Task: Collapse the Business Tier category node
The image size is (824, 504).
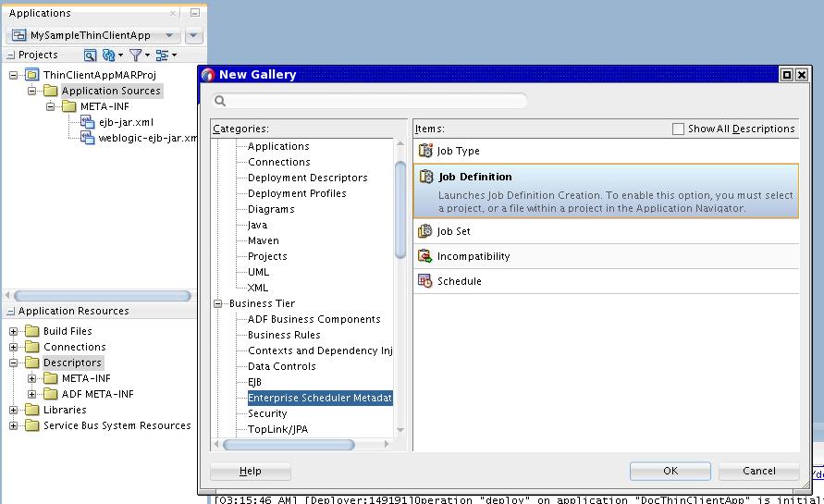Action: tap(218, 303)
